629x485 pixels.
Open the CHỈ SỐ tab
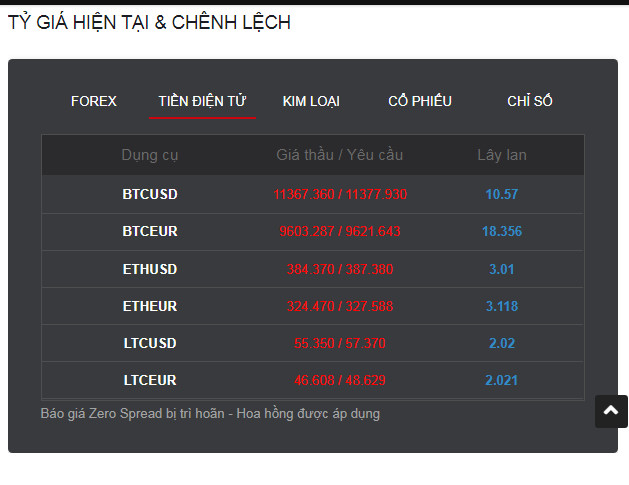point(530,101)
